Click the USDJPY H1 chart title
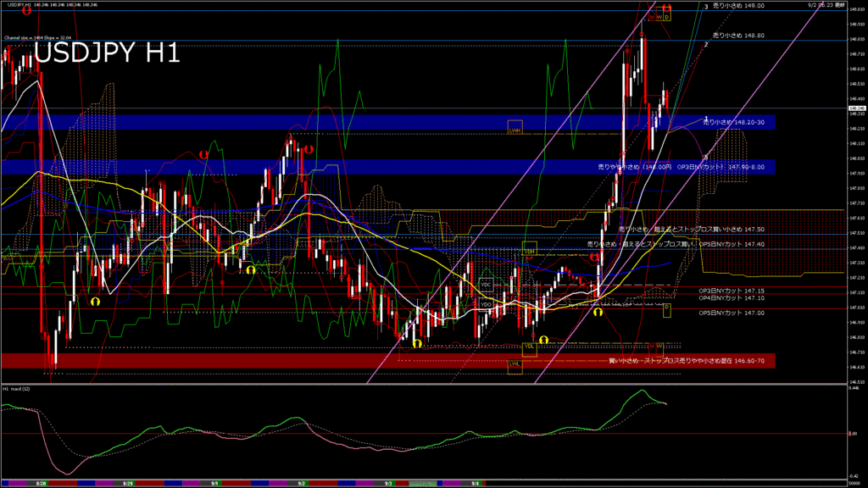Screen dimensions: 868x488 click(x=106, y=53)
